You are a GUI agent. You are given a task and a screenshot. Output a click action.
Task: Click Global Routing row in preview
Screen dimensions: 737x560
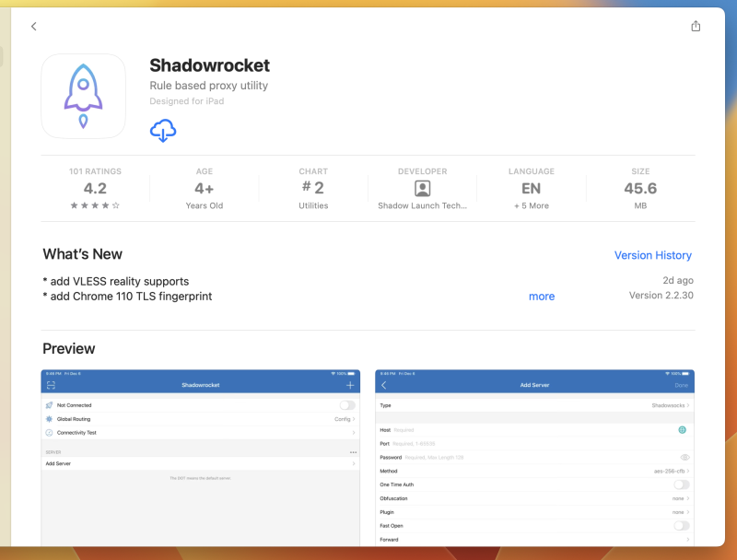coord(201,419)
